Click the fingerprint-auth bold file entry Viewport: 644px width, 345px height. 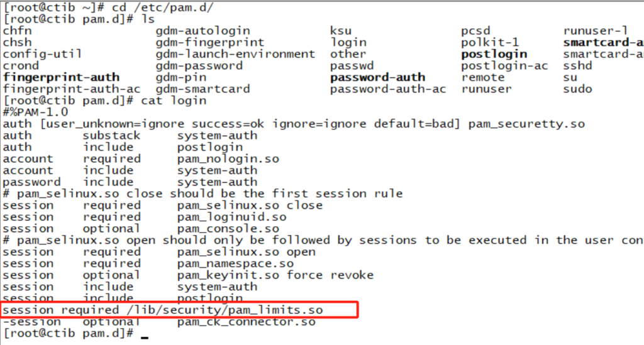[x=61, y=77]
